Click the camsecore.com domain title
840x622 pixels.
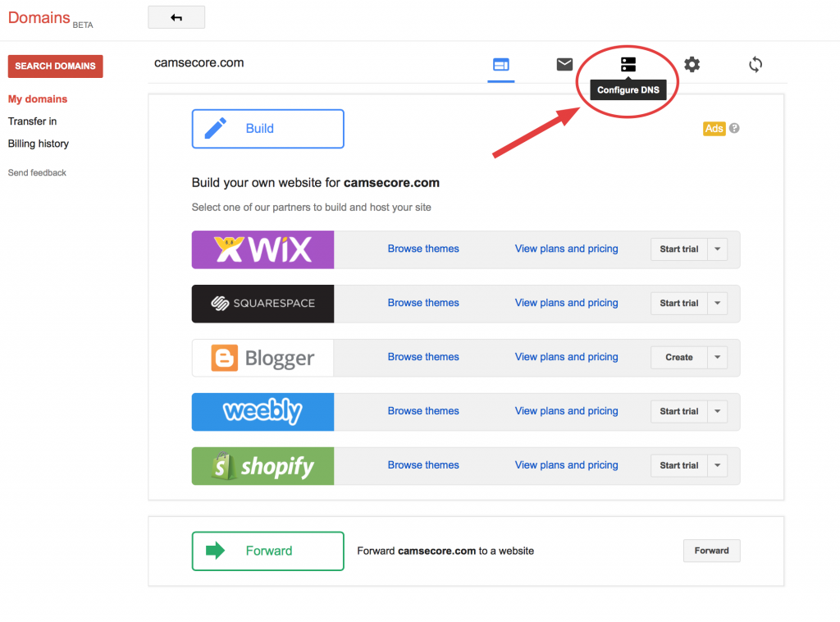pos(199,62)
